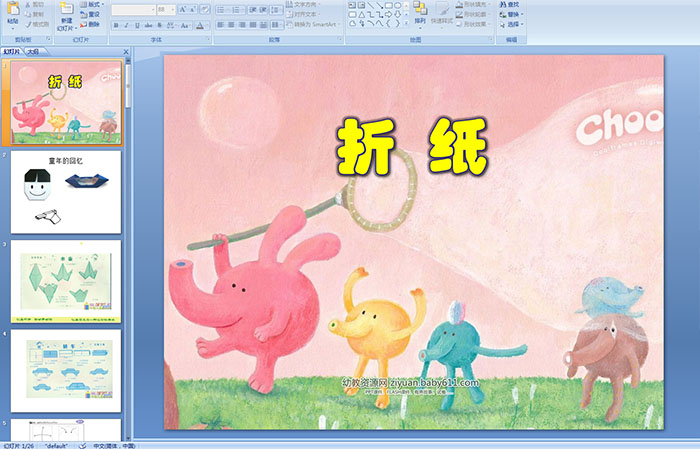Click the Clear Formatting eraser icon

point(205,9)
